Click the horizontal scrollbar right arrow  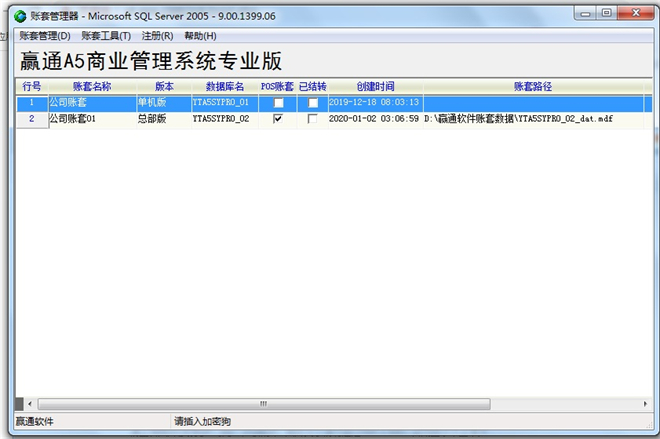(645, 404)
